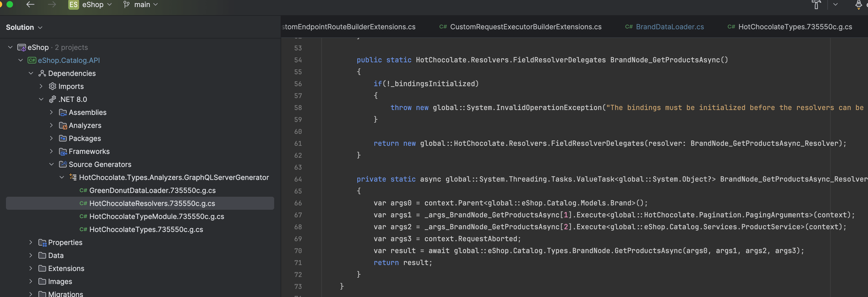Click context.RequestAborted on line 69
The width and height of the screenshot is (868, 297).
coord(471,239)
